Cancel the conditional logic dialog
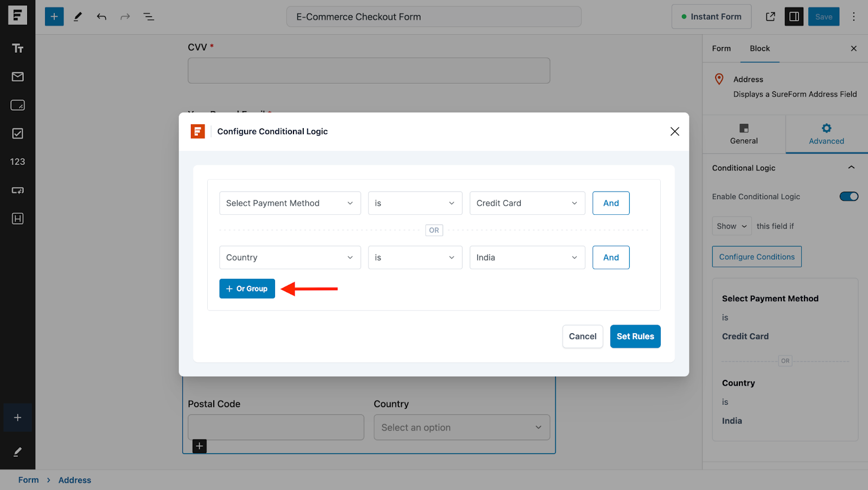This screenshot has width=868, height=490. pos(582,336)
